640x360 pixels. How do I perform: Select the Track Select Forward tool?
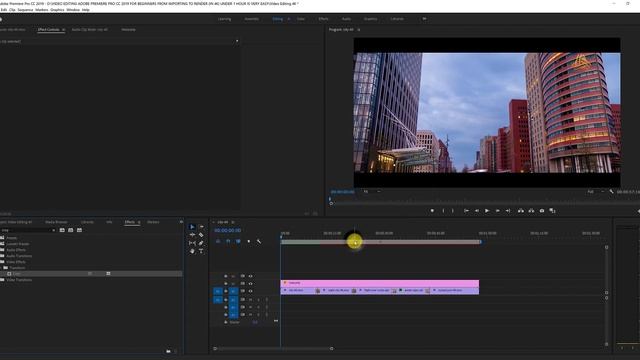[201, 227]
